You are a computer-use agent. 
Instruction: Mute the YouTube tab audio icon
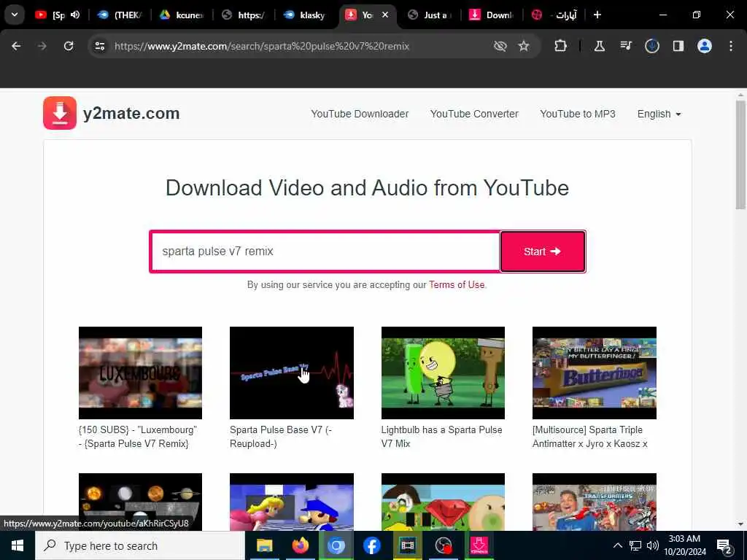coord(75,15)
